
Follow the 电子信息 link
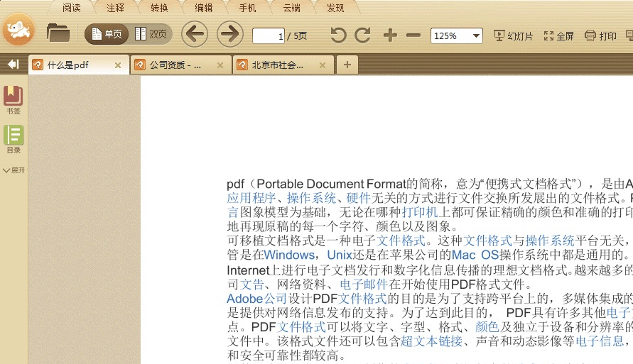click(600, 341)
